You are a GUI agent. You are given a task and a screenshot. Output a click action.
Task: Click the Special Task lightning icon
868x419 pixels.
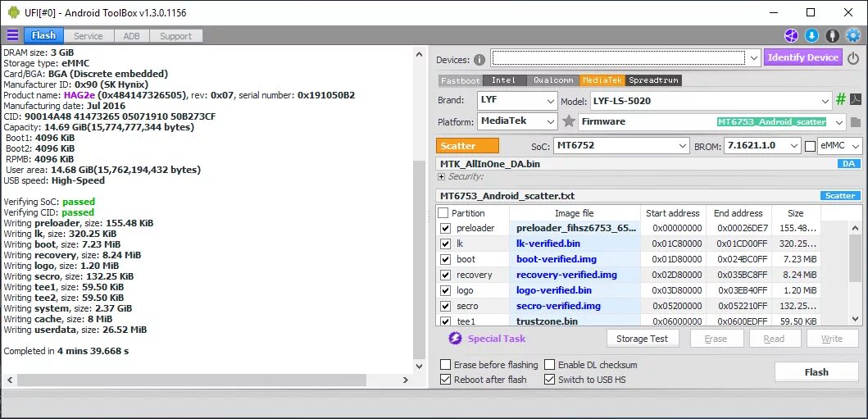point(455,339)
